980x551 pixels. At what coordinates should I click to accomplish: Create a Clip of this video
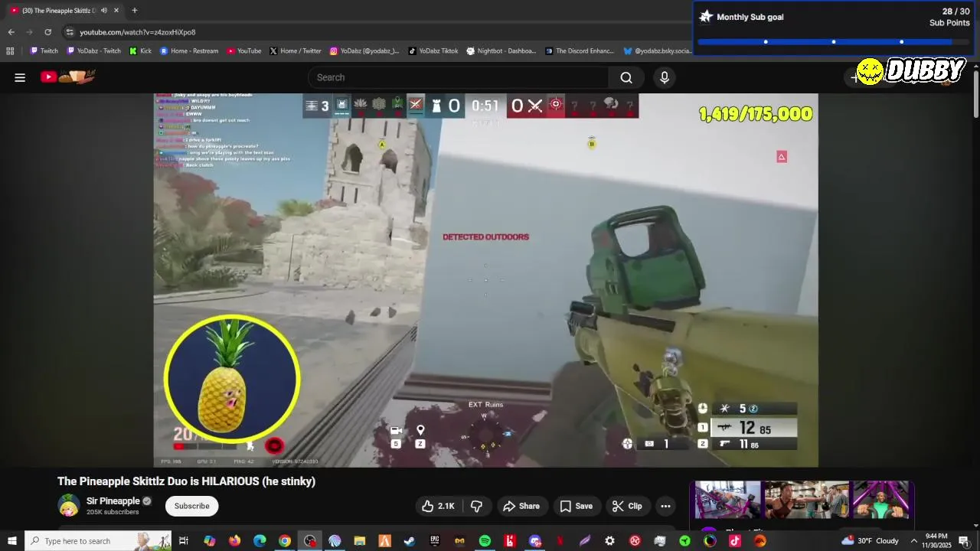627,506
